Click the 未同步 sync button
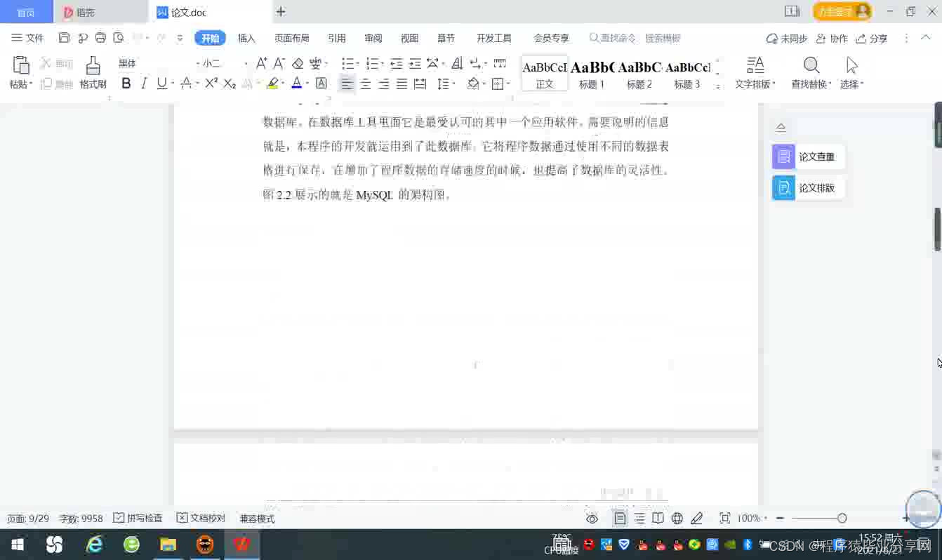The height and width of the screenshot is (560, 942). click(786, 39)
